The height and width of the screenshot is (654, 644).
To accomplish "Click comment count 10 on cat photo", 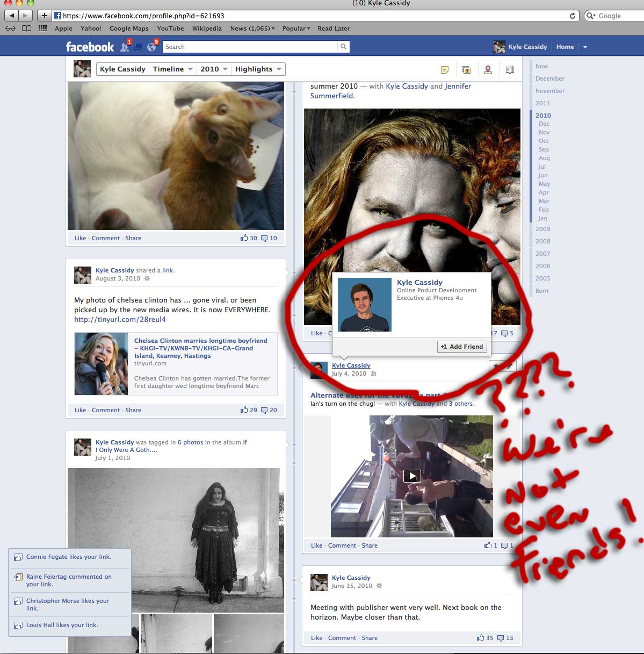I will click(269, 238).
